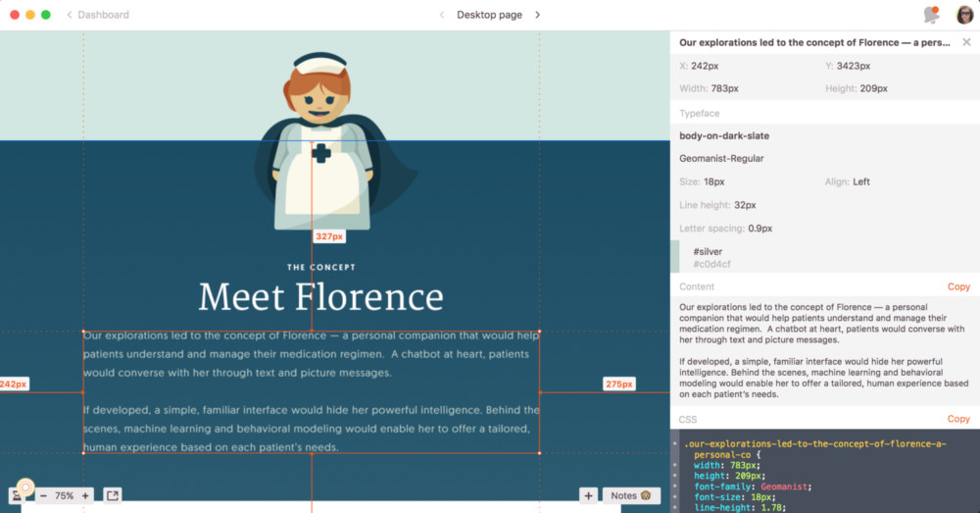Select the Our explorations paragraph layer

pyautogui.click(x=312, y=391)
